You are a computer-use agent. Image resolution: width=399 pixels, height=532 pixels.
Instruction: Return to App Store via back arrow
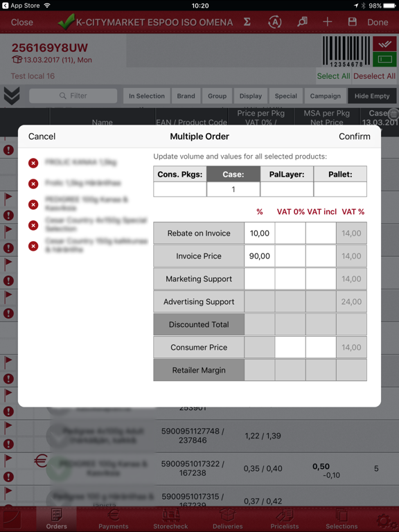pyautogui.click(x=20, y=6)
